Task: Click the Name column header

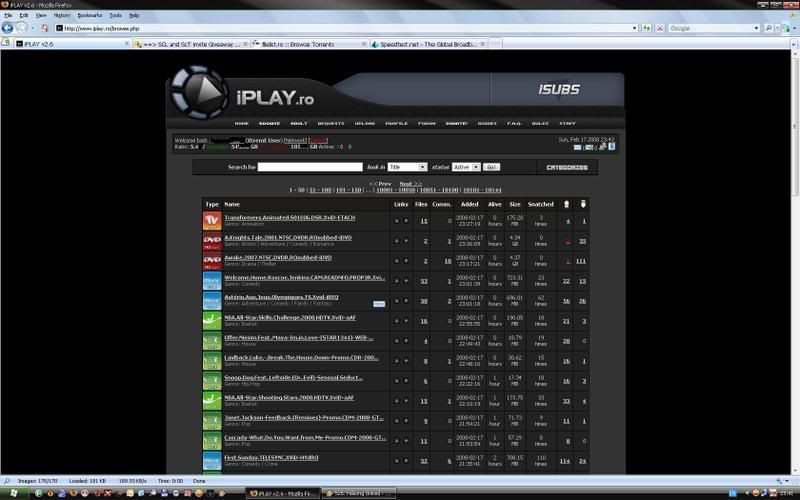Action: pyautogui.click(x=232, y=204)
